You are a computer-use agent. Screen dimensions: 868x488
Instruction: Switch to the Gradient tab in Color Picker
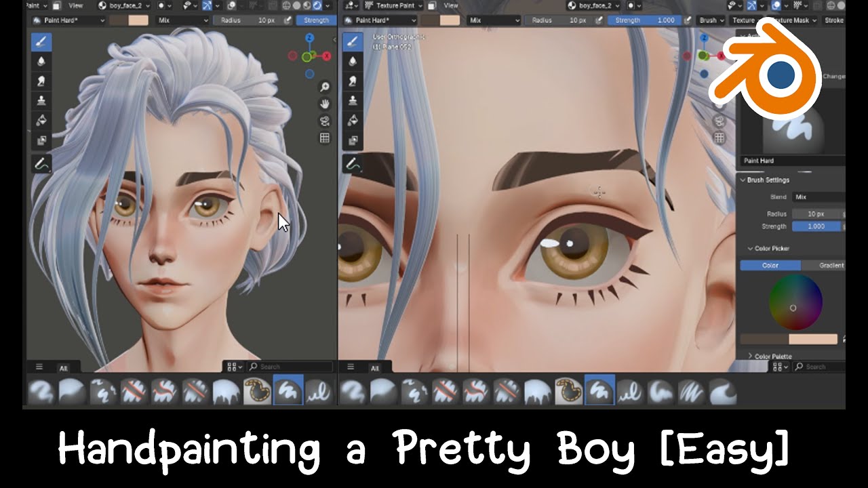824,265
